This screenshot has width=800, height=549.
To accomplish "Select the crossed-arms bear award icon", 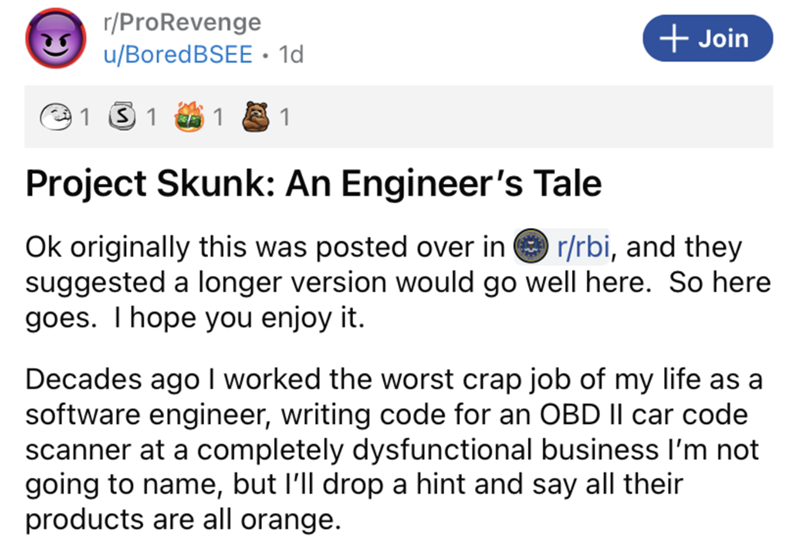I will 261,118.
